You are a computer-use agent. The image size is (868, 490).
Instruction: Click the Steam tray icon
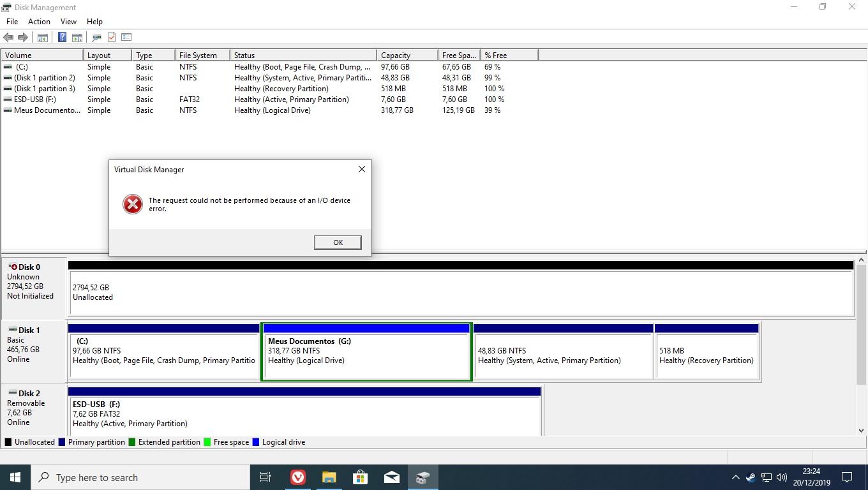[751, 477]
